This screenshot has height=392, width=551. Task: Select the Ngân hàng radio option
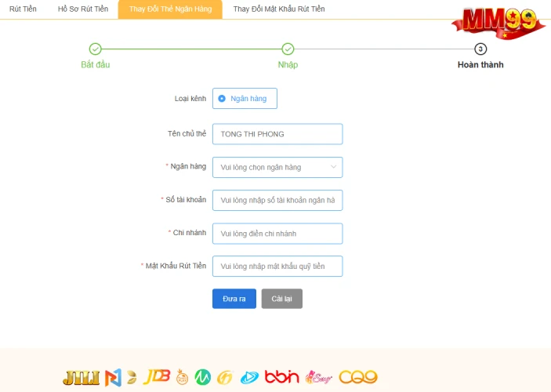pyautogui.click(x=245, y=99)
